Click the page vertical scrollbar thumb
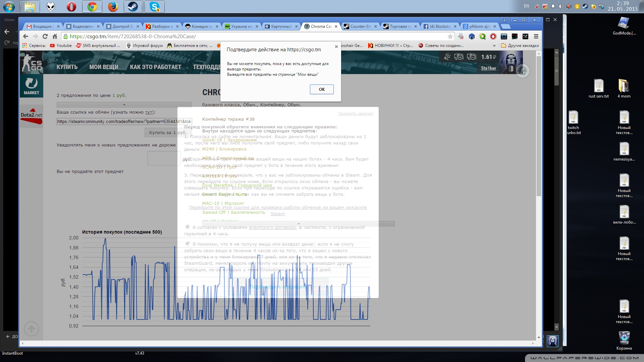This screenshot has width=644, height=362. coord(539,126)
